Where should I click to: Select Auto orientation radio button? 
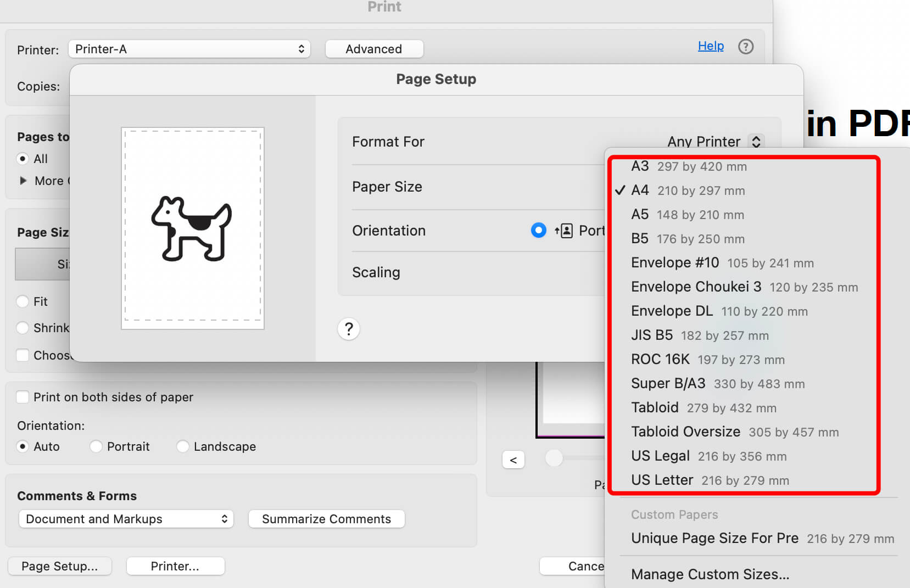point(23,446)
